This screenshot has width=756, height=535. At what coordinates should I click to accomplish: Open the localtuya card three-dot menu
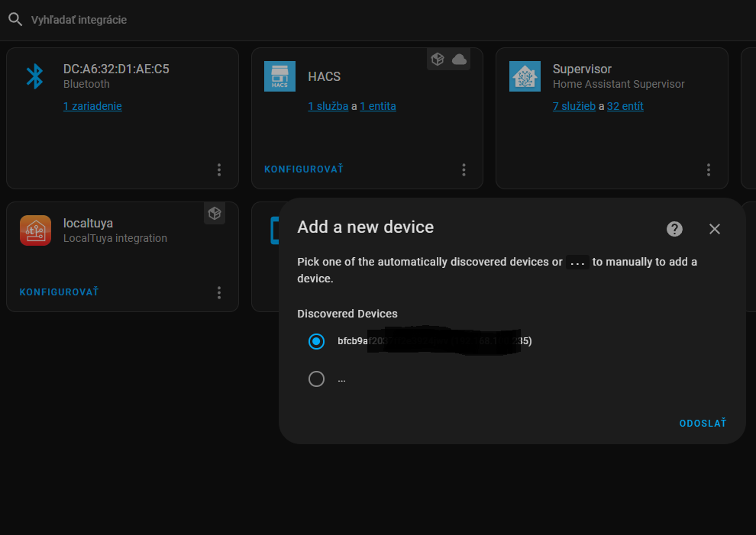tap(219, 292)
